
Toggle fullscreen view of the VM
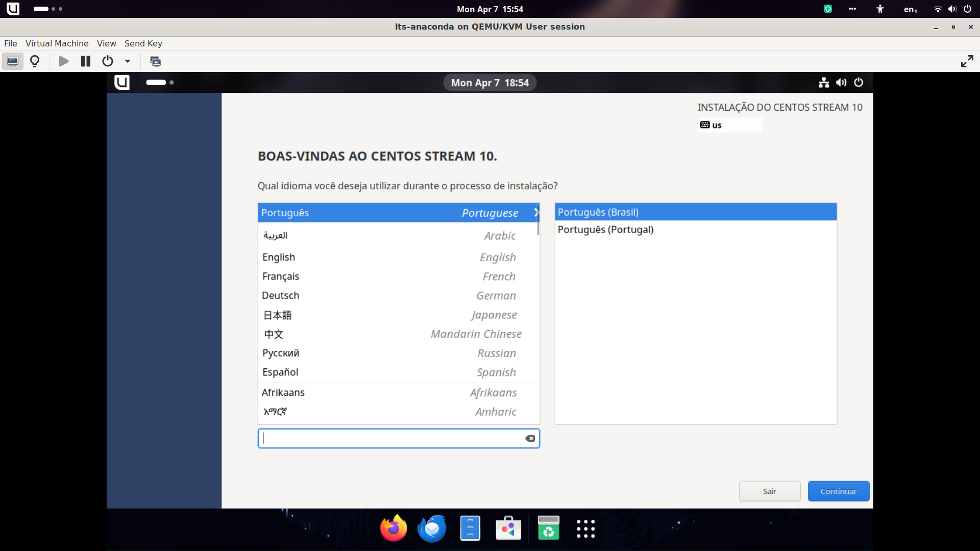(x=967, y=61)
